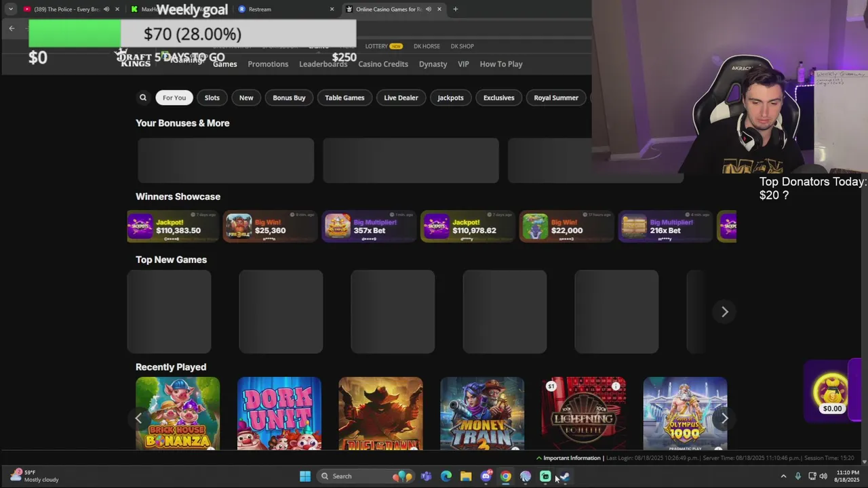Image resolution: width=868 pixels, height=488 pixels.
Task: Open Google Chrome from taskbar
Action: click(506, 476)
